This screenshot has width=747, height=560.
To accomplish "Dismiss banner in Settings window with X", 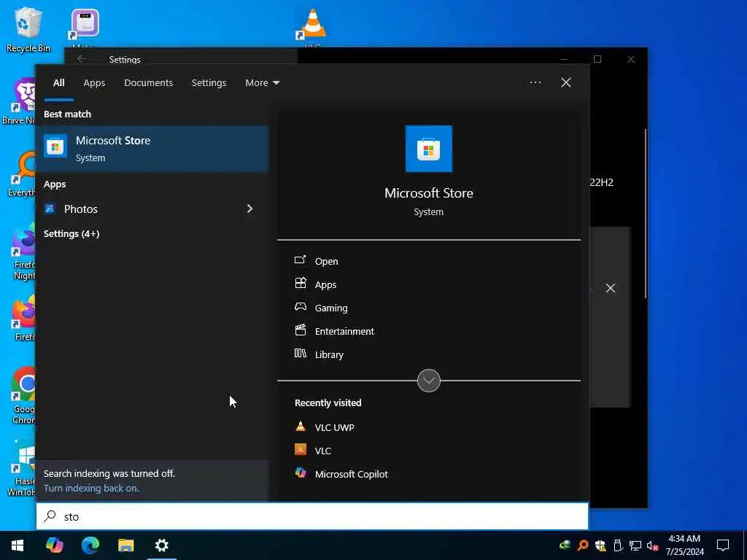I will (x=611, y=288).
